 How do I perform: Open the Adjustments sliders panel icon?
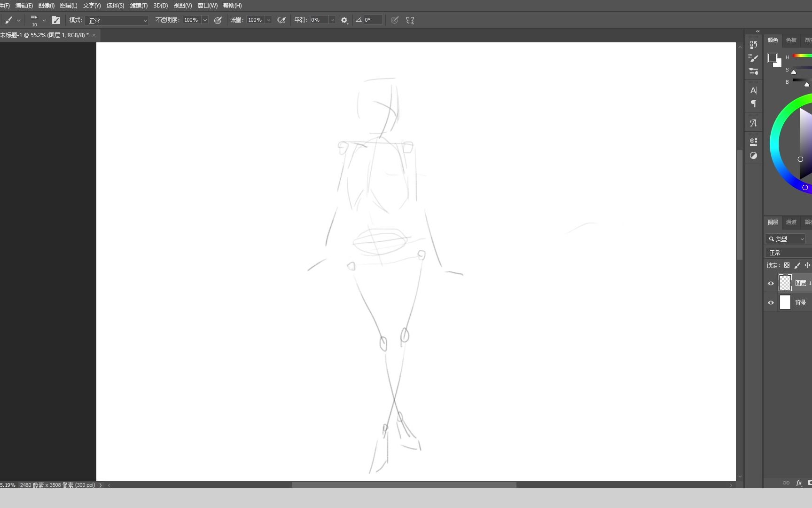pyautogui.click(x=753, y=71)
